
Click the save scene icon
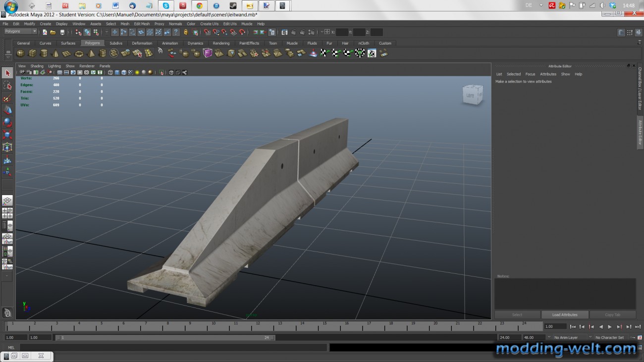tap(62, 32)
